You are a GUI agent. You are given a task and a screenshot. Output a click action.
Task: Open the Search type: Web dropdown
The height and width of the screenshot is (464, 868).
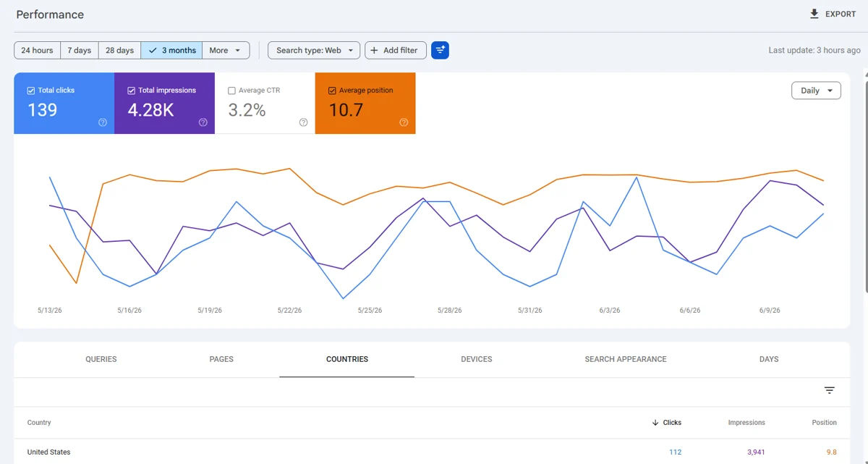(x=314, y=50)
